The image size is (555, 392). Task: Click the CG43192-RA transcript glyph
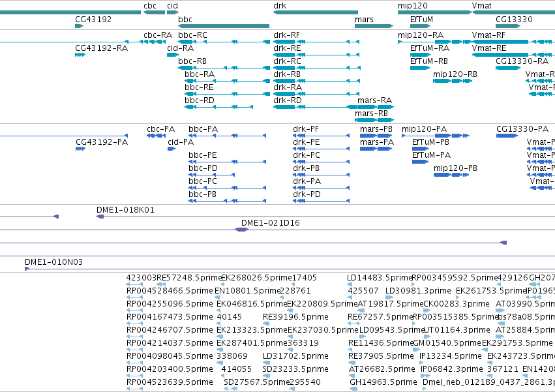pyautogui.click(x=80, y=55)
